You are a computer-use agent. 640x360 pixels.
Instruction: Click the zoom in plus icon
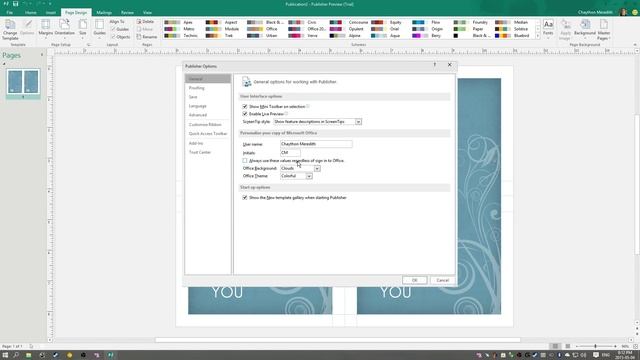click(x=615, y=346)
